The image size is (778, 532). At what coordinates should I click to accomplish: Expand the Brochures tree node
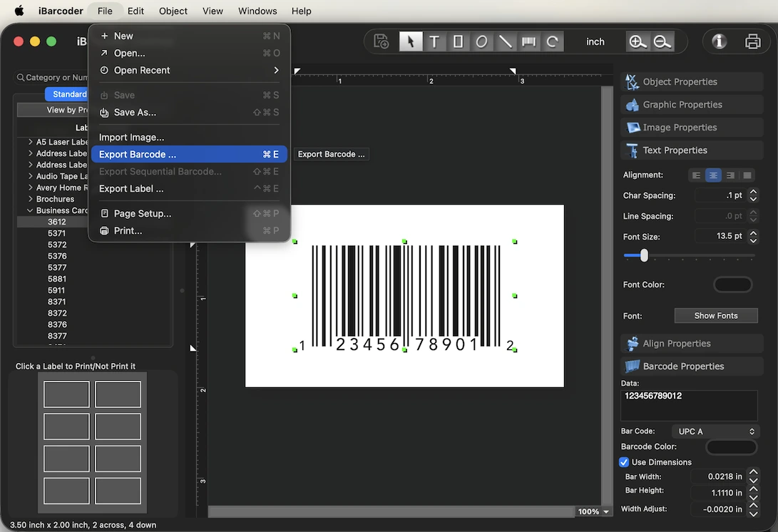pyautogui.click(x=30, y=199)
